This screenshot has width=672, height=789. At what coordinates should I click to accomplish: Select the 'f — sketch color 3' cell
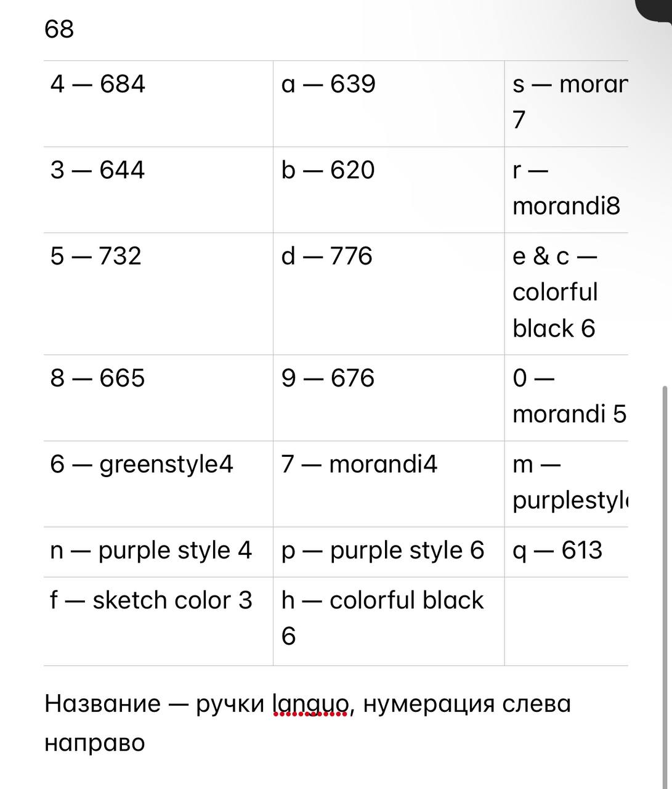point(158,621)
